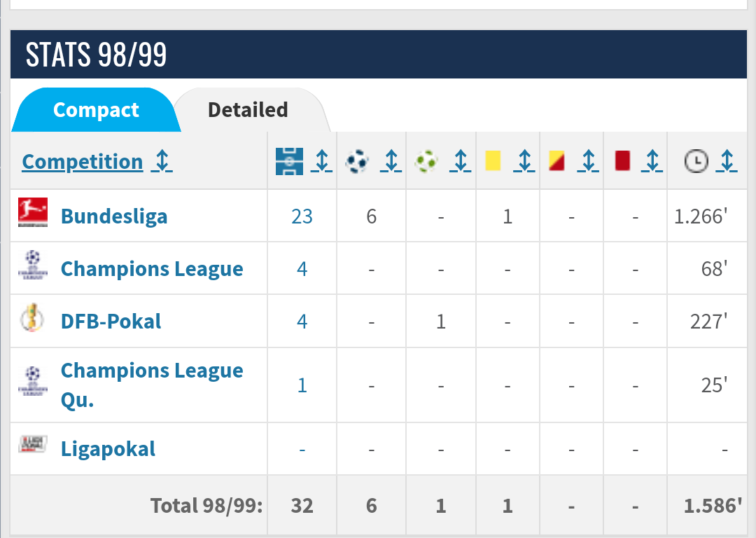The height and width of the screenshot is (538, 756).
Task: Open the Ligapokal competition link
Action: pyautogui.click(x=108, y=449)
